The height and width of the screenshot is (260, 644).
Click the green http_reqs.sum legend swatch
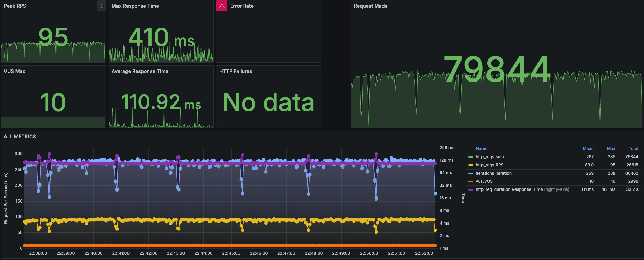471,157
